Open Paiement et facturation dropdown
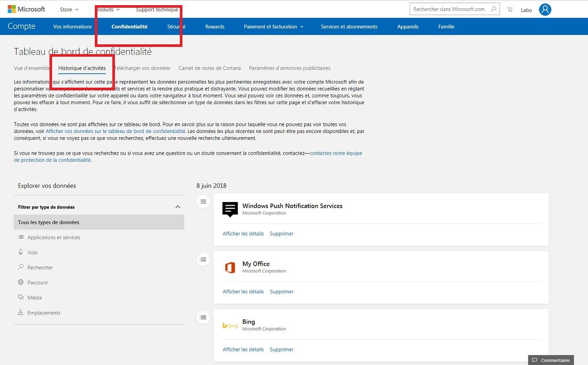Screen dimensions: 588x365 pyautogui.click(x=273, y=27)
